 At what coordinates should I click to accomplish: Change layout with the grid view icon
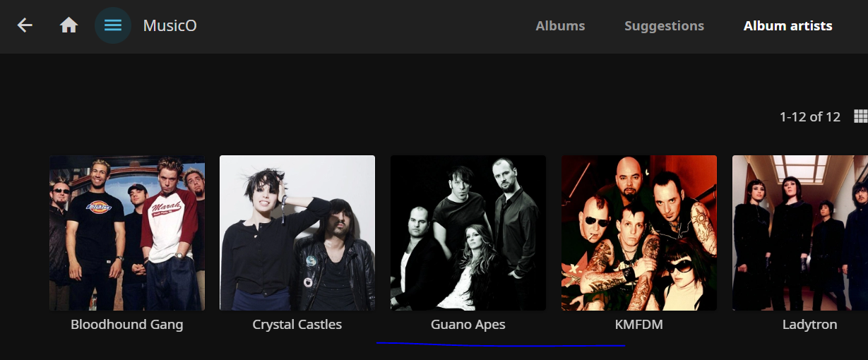[x=860, y=116]
